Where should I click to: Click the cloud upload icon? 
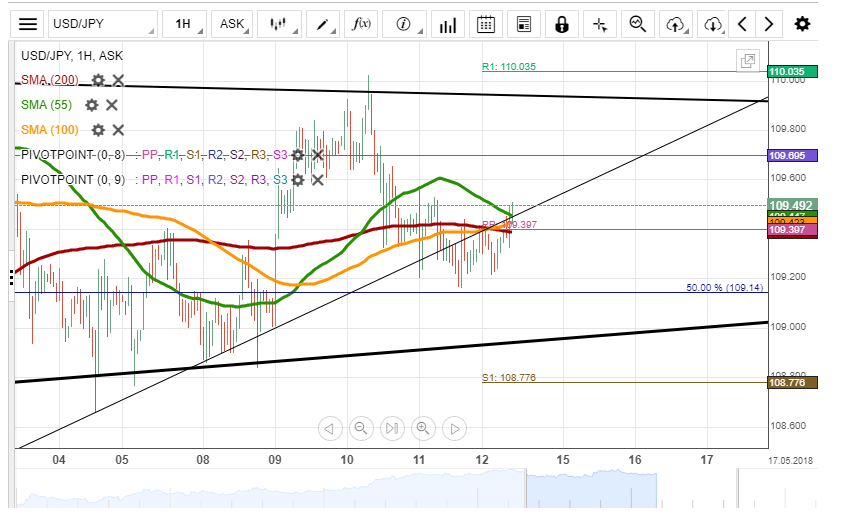(x=676, y=24)
